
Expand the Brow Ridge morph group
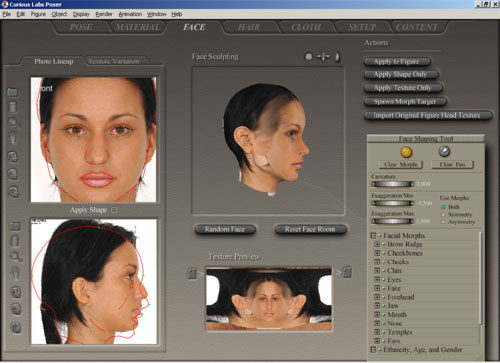(x=377, y=244)
